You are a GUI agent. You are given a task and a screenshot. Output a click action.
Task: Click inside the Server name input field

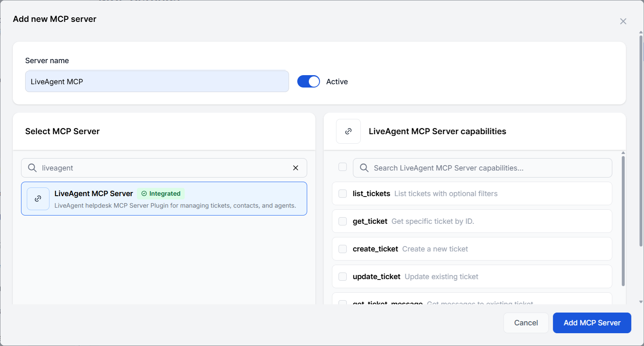[x=157, y=81]
